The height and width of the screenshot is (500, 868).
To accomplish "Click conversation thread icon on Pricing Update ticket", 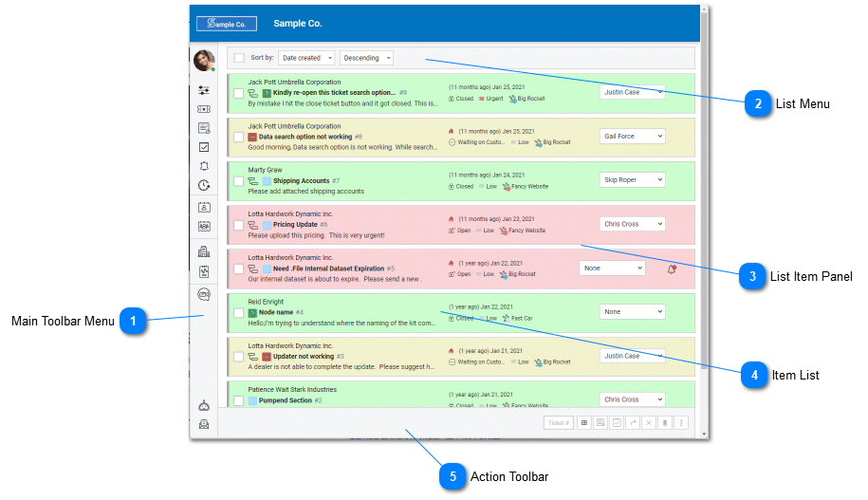I will pyautogui.click(x=253, y=225).
